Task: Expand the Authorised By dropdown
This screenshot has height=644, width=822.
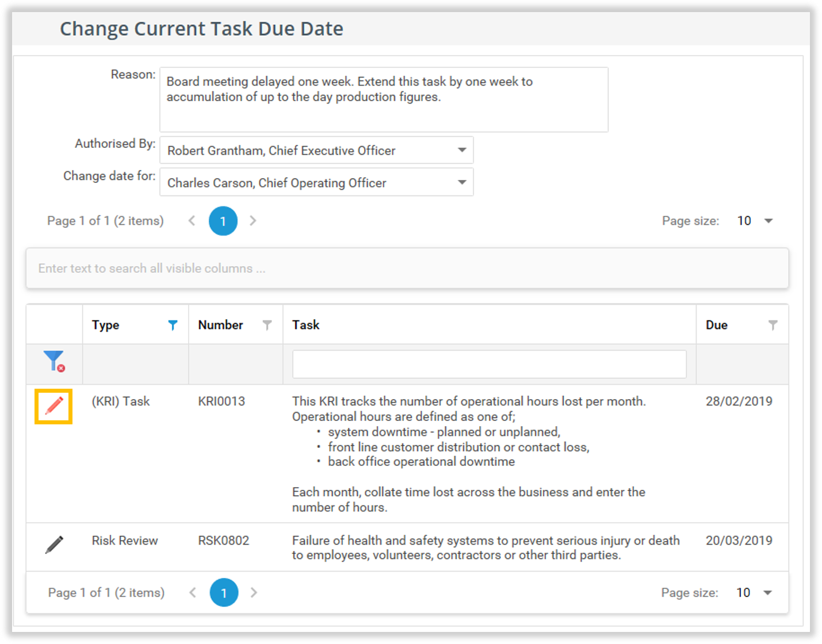Action: [x=462, y=150]
